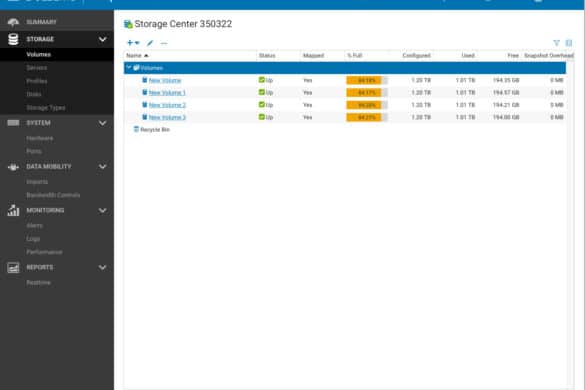The image size is (585, 390).
Task: Select Volumes in the sidebar
Action: point(38,54)
